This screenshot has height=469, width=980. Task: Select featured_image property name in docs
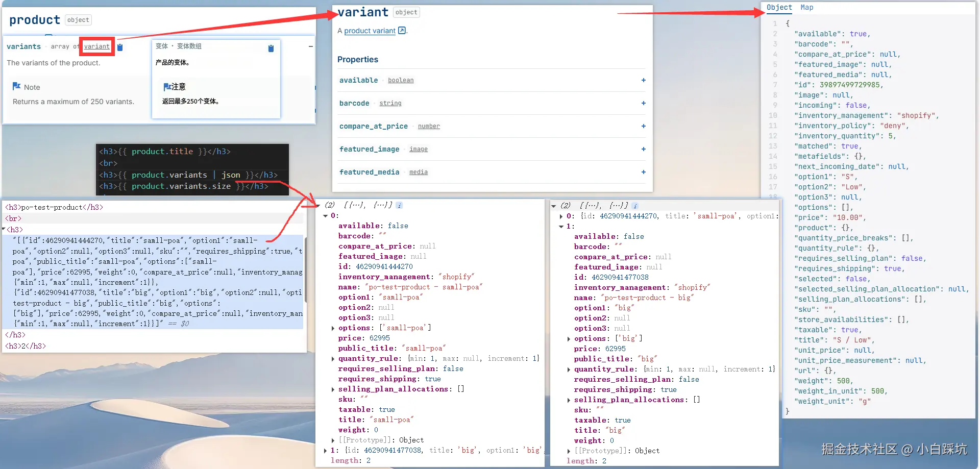point(370,149)
